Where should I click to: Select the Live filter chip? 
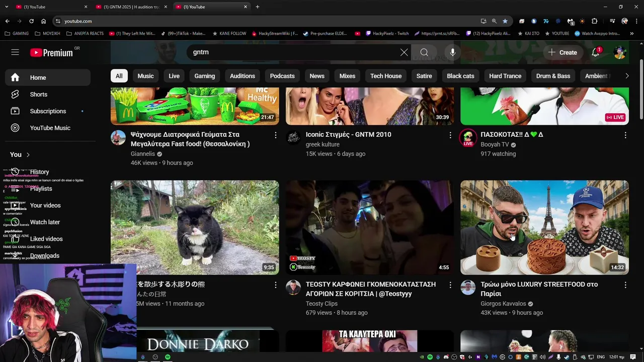[174, 76]
